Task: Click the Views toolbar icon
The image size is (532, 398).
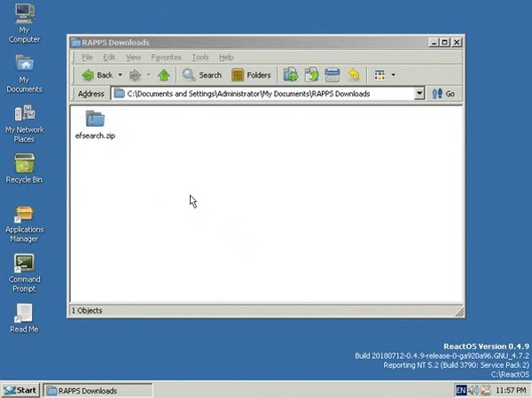Action: tap(379, 75)
